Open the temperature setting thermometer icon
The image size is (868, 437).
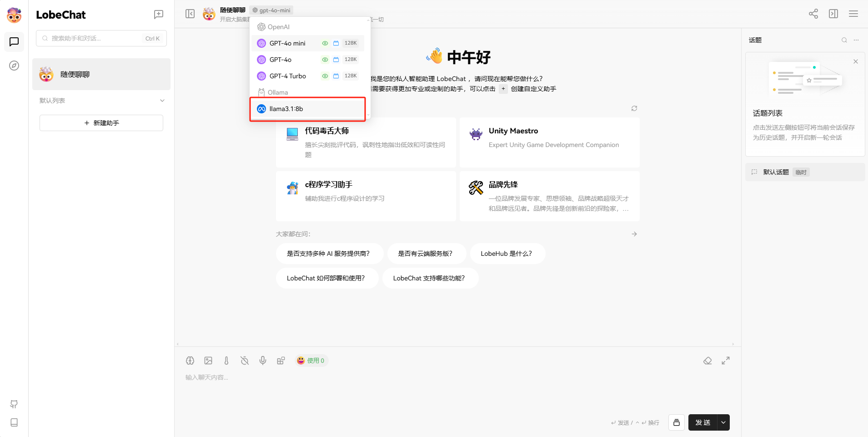coord(226,361)
